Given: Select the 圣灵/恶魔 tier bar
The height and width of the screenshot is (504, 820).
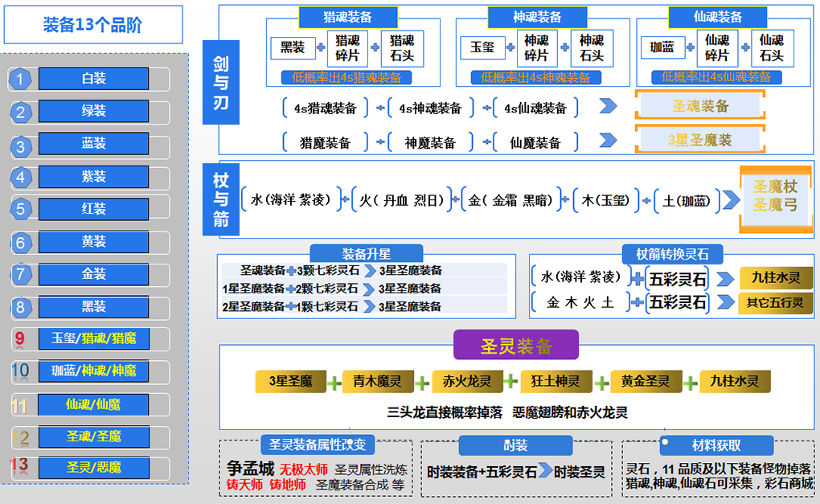Looking at the screenshot, I should pyautogui.click(x=93, y=467).
